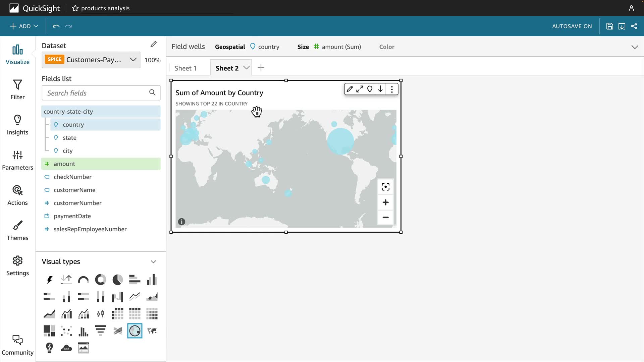Screen dimensions: 644x362
Task: Open the visual's three-dot options menu
Action: tap(392, 89)
